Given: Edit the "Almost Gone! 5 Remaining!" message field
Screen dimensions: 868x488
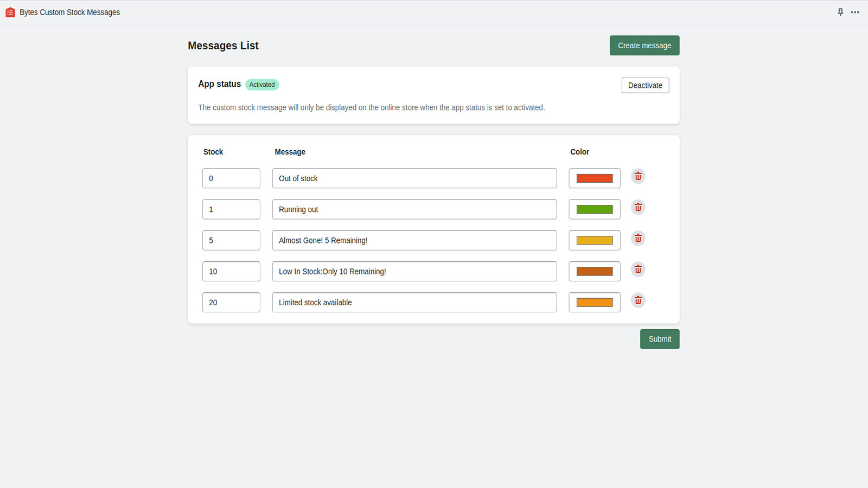Looking at the screenshot, I should click(x=414, y=240).
